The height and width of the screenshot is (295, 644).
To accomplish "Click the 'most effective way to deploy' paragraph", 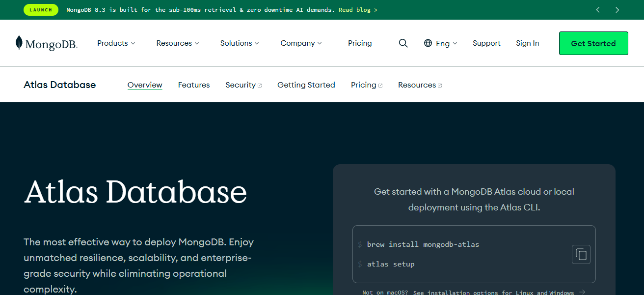I will [x=138, y=265].
